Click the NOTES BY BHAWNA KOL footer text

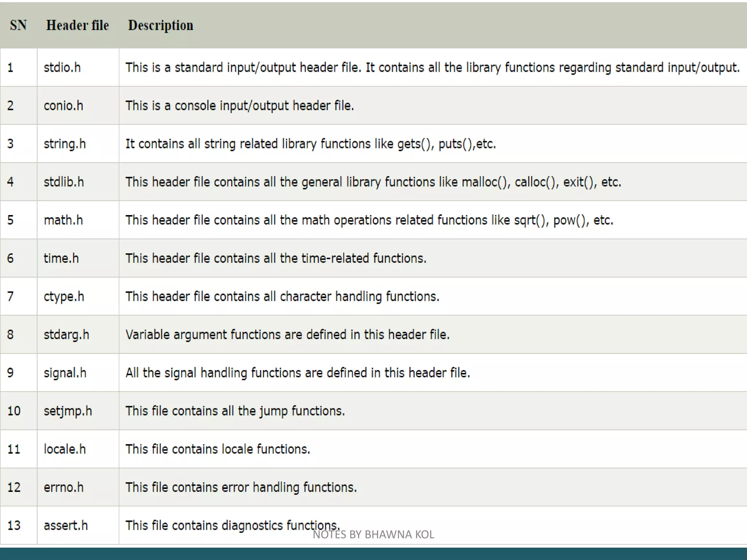coord(373,534)
